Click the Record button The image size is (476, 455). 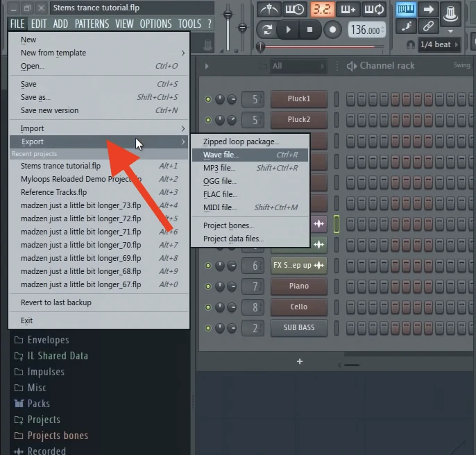click(x=332, y=30)
